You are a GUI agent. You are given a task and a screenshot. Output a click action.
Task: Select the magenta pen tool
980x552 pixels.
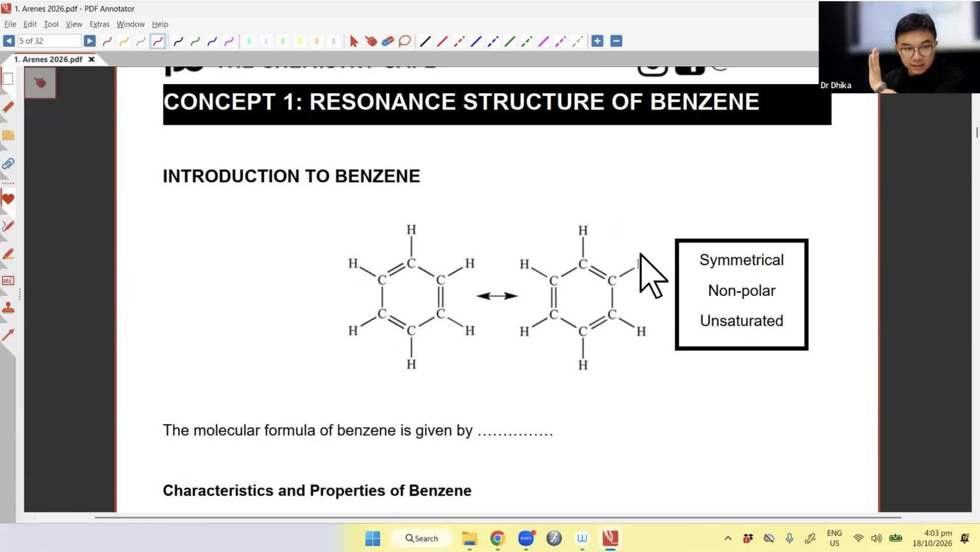point(228,41)
